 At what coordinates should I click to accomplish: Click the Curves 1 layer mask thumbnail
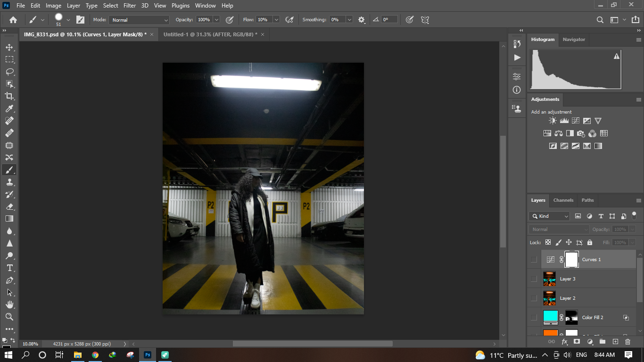(571, 260)
